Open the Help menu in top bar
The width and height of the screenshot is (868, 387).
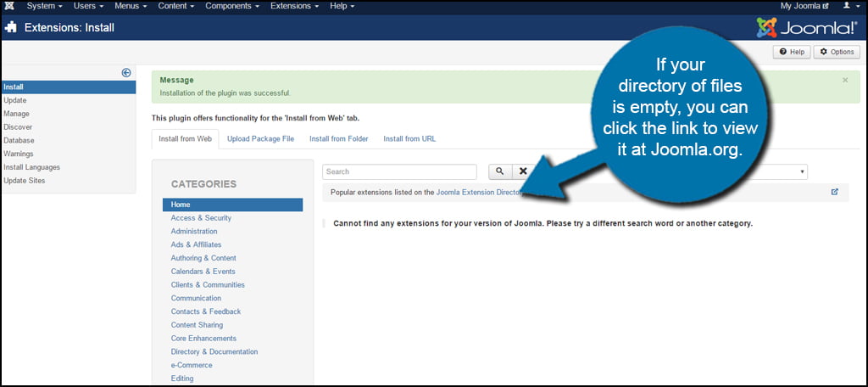click(x=342, y=6)
